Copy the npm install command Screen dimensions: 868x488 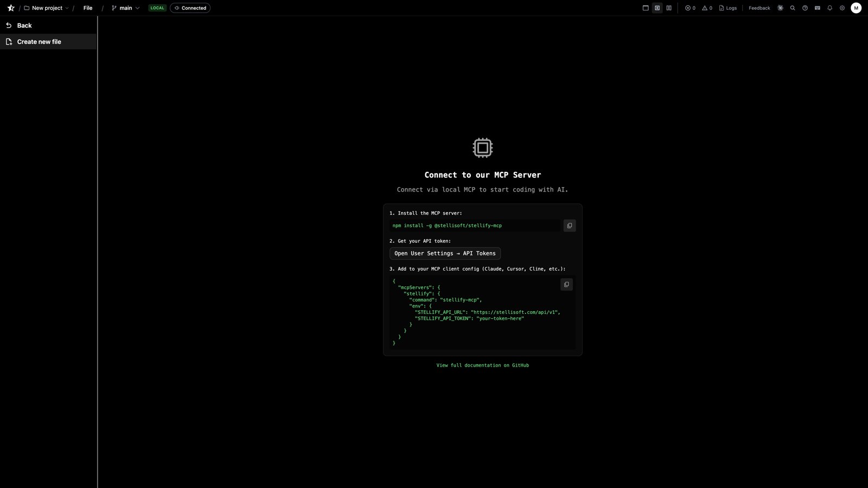[569, 226]
